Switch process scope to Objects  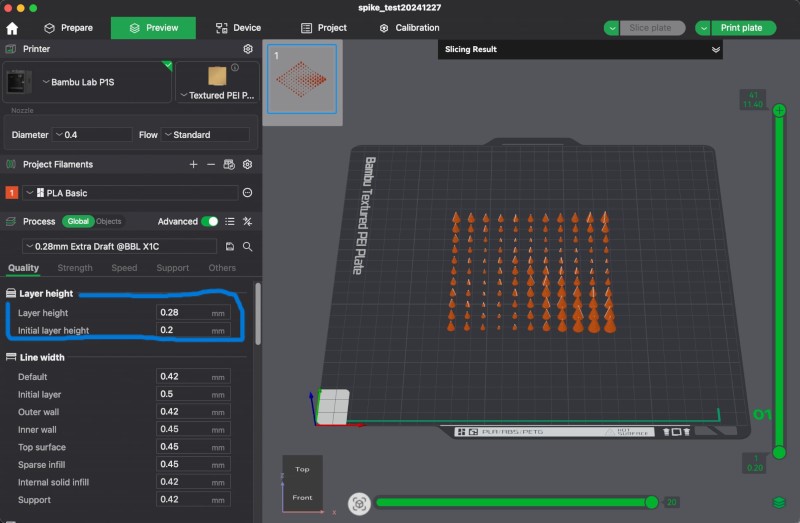coord(109,221)
